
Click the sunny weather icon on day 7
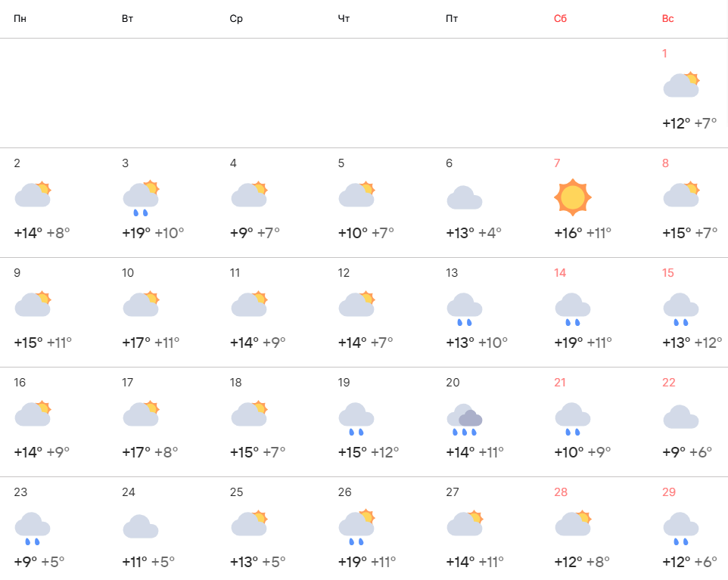(573, 197)
